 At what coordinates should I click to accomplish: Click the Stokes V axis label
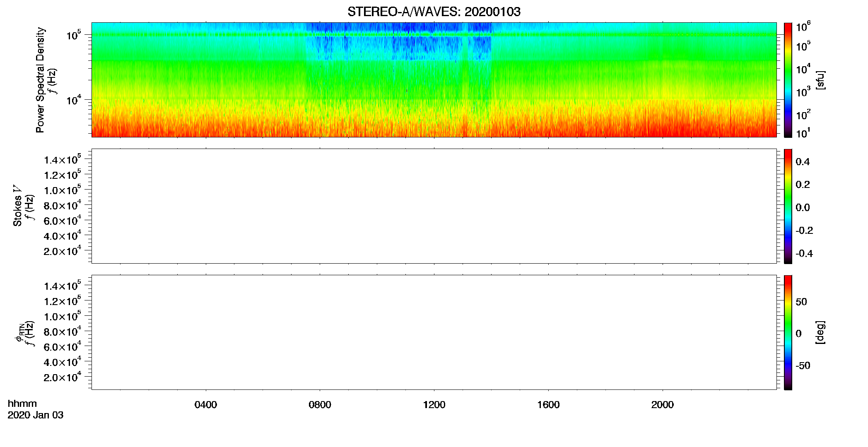18,206
